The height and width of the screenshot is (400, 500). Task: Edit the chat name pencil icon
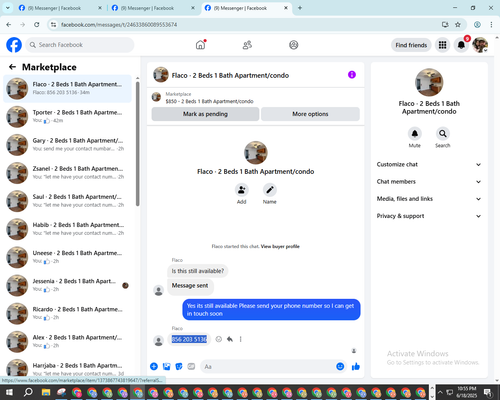point(270,190)
